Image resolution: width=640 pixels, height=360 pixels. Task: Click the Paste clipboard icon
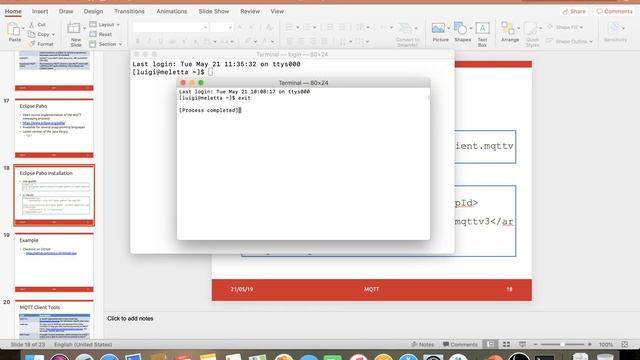coord(13,29)
